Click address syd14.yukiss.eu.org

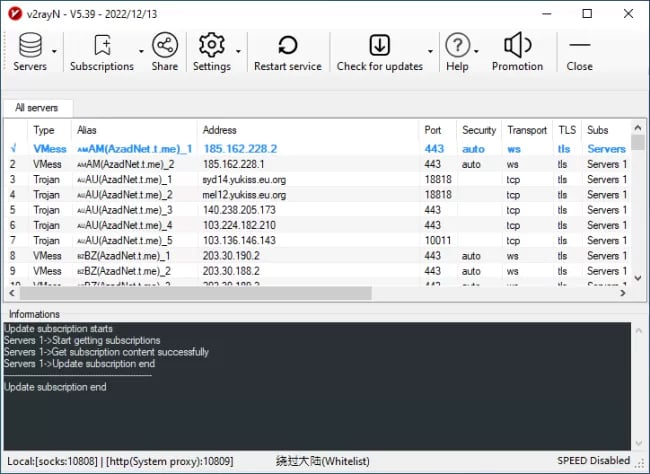pos(244,180)
